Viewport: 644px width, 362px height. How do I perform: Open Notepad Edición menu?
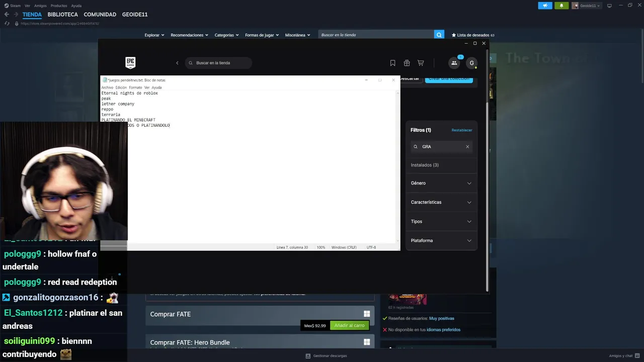coord(121,87)
